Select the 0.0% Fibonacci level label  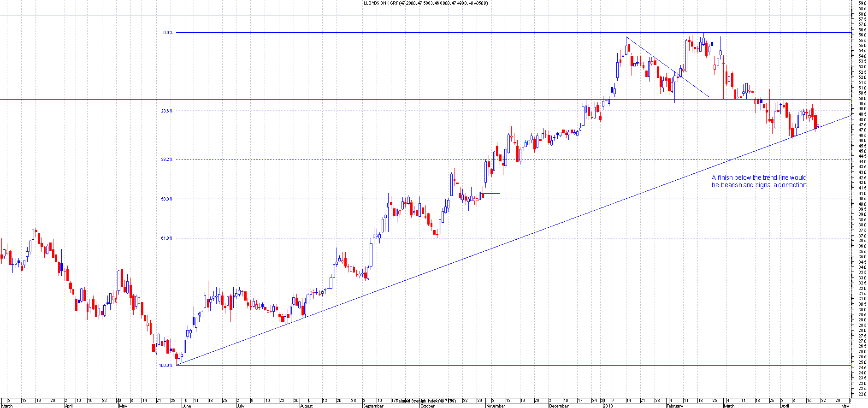pos(167,33)
